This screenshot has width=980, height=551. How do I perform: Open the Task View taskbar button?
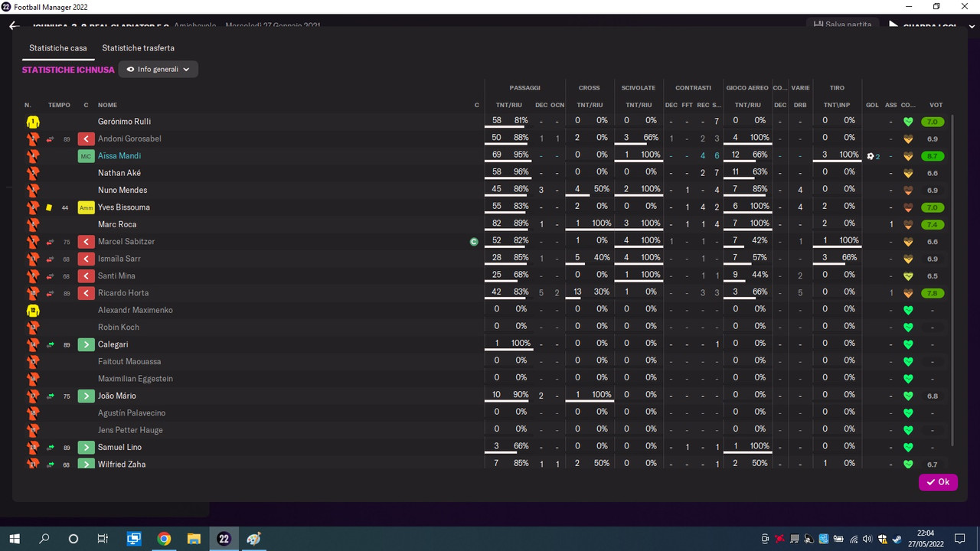pyautogui.click(x=103, y=539)
